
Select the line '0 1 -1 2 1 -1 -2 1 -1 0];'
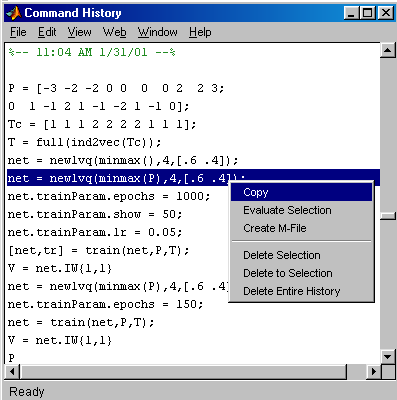click(99, 107)
